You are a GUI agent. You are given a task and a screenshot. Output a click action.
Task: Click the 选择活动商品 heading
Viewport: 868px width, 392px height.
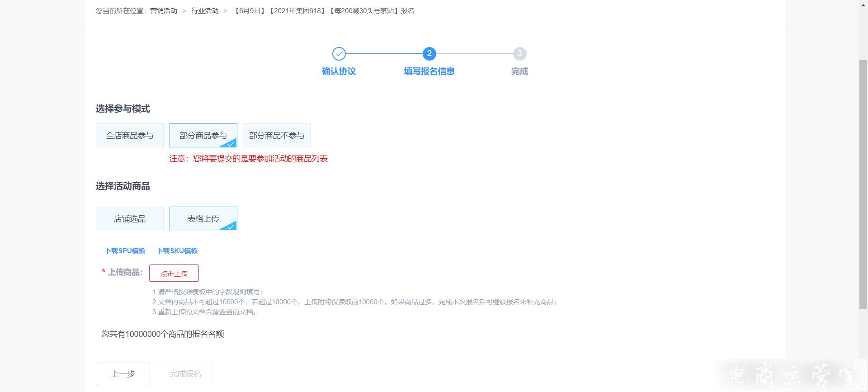123,186
